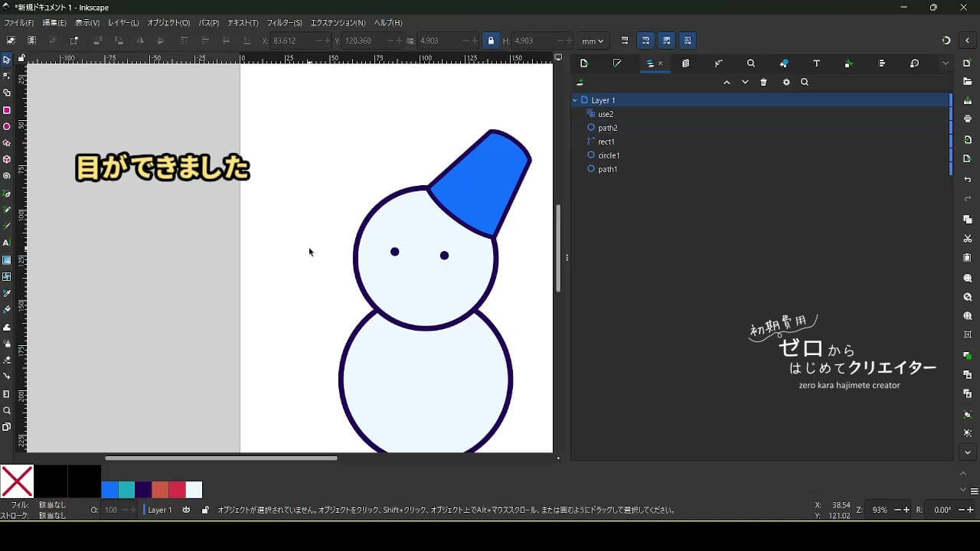Select the path2 item in layers panel
The image size is (980, 551).
coord(607,128)
